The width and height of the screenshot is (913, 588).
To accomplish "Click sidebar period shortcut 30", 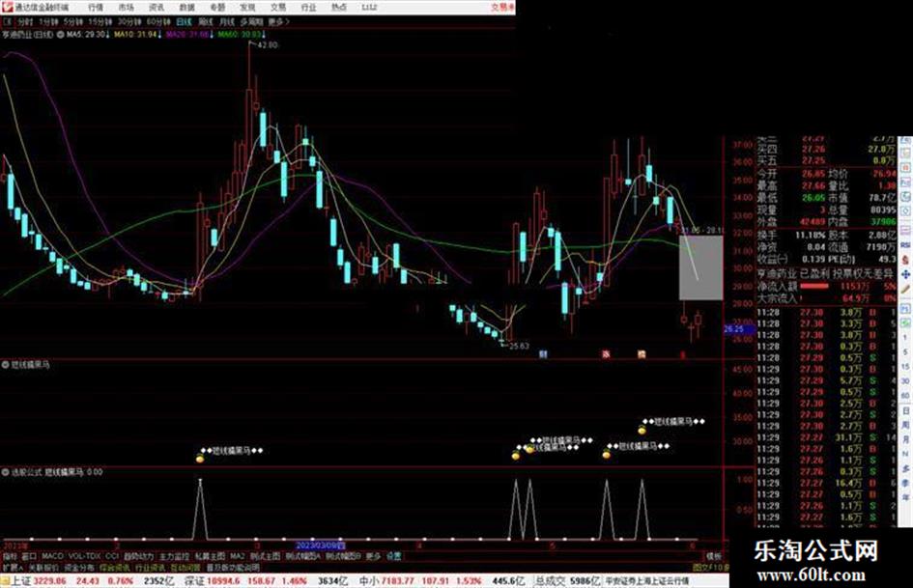I will coord(905,381).
